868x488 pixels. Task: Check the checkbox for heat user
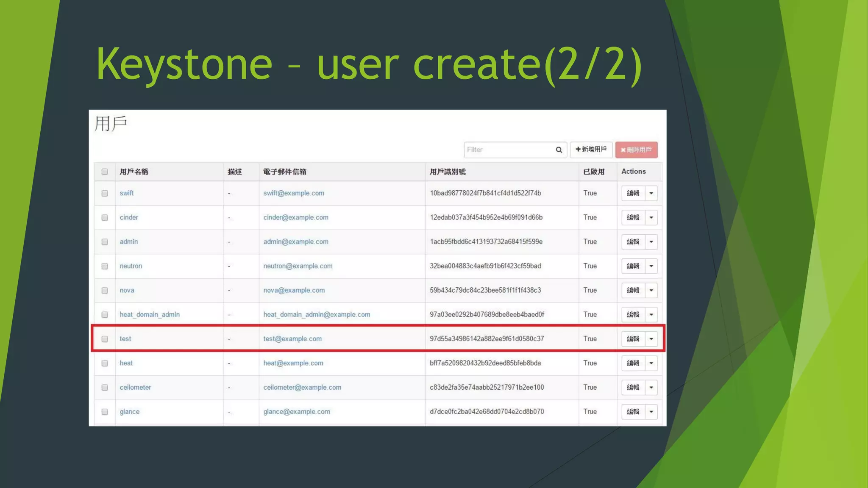click(x=105, y=363)
